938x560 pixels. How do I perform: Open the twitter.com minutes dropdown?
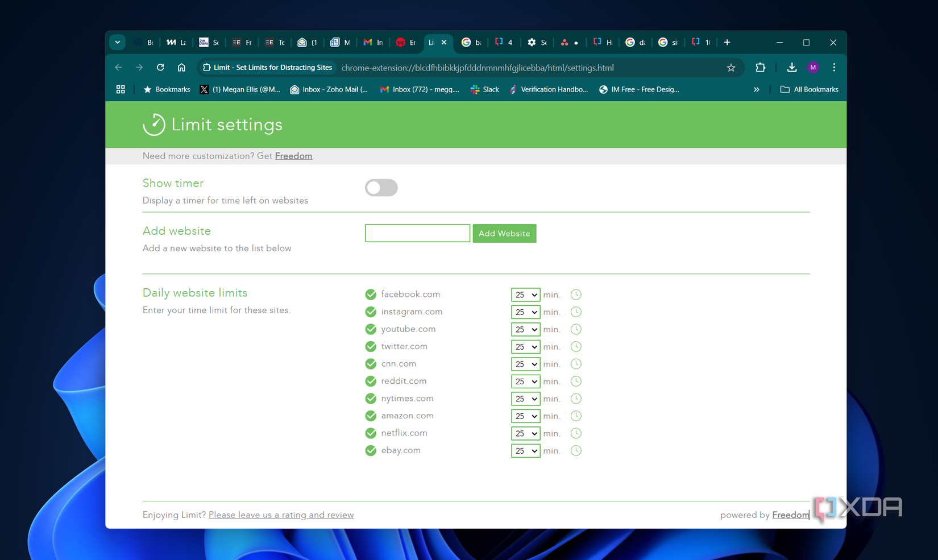pyautogui.click(x=525, y=347)
